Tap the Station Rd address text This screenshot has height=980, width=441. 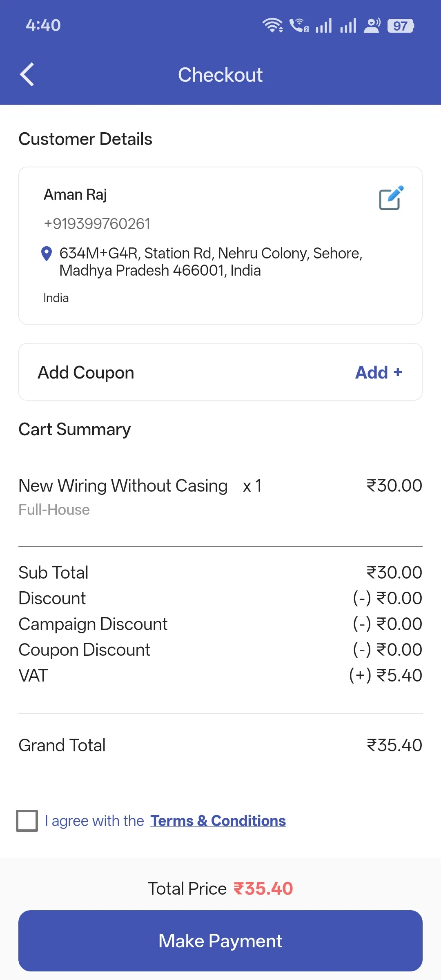coord(211,262)
